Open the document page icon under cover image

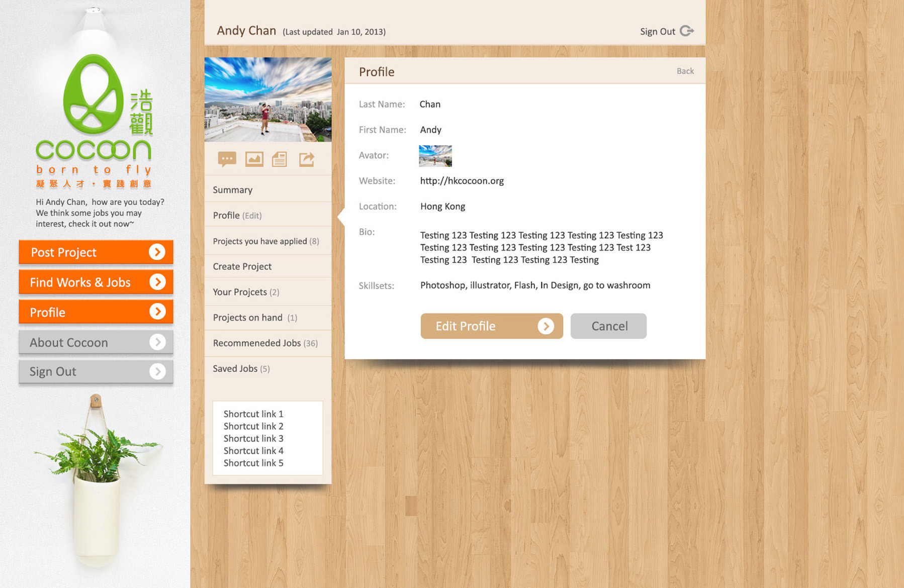click(x=280, y=159)
